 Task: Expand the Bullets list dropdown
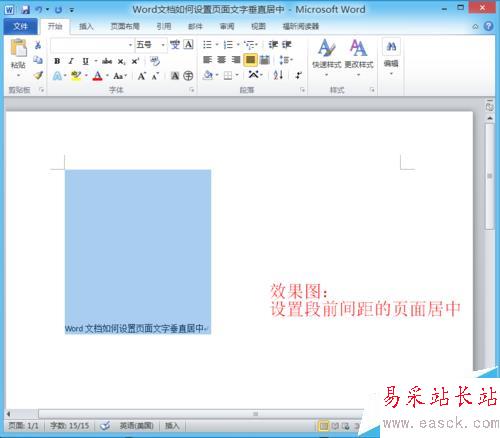[x=217, y=44]
